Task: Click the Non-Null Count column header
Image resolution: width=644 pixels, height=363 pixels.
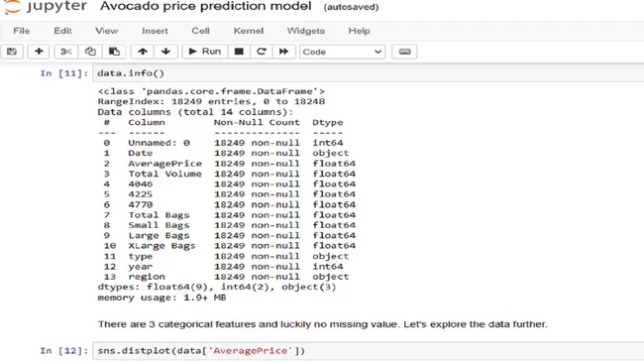Action: 257,122
